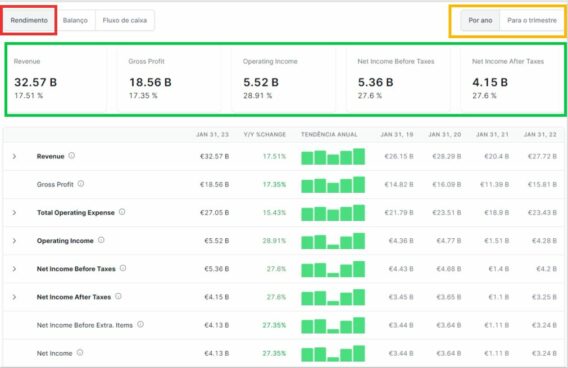The image size is (568, 368).
Task: Click the 28.91% change value in table
Action: tap(274, 241)
